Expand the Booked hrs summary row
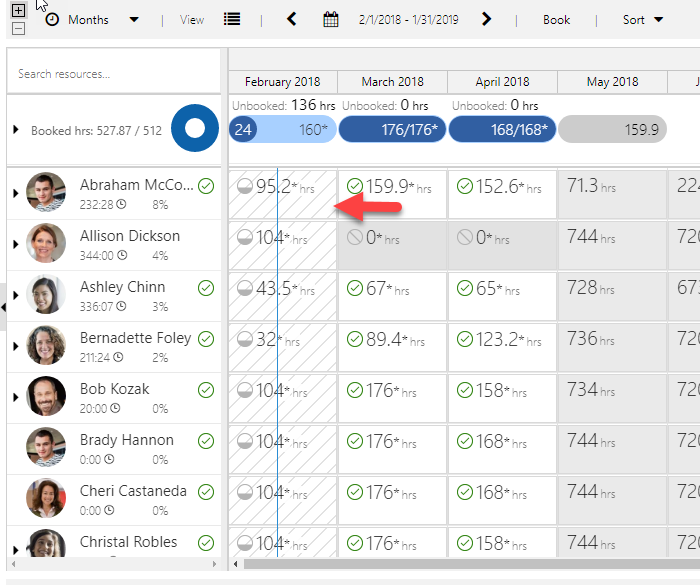 tap(15, 130)
